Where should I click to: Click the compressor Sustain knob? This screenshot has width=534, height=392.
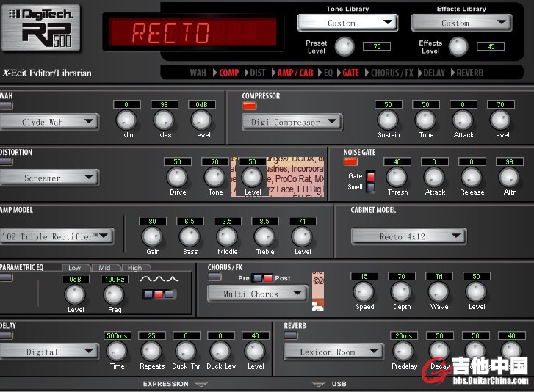tap(388, 120)
